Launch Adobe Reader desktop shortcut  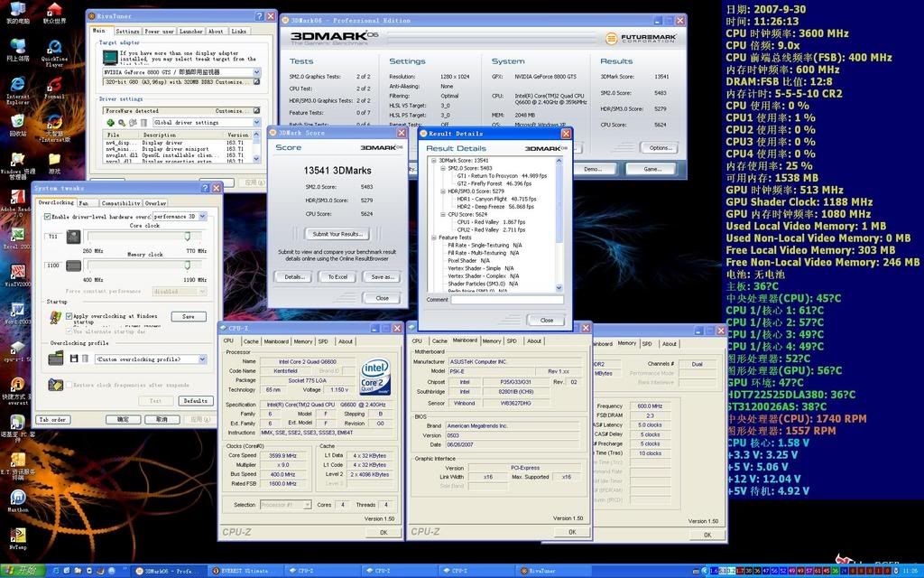pos(18,200)
